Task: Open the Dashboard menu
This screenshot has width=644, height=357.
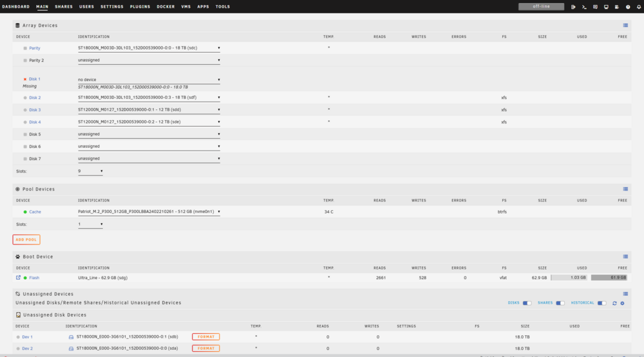Action: pyautogui.click(x=15, y=6)
